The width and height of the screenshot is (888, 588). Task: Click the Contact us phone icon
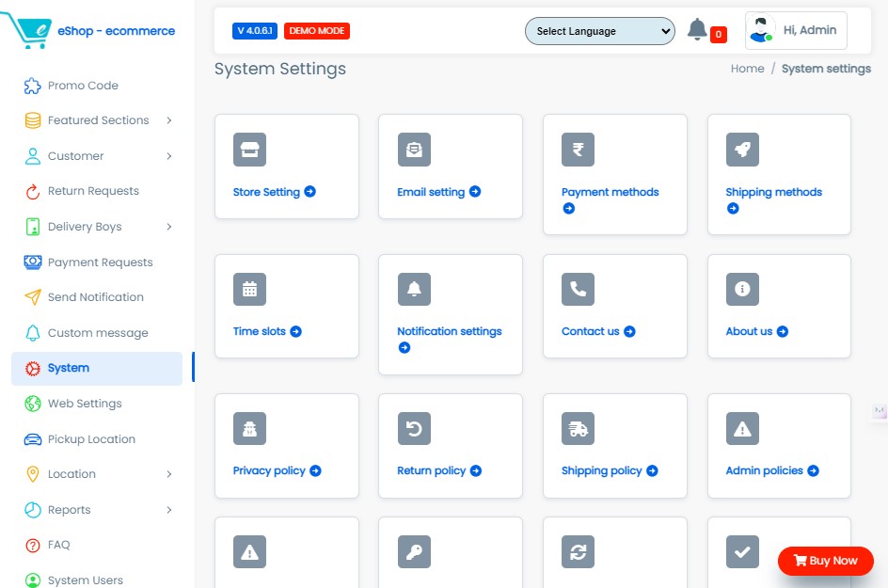(x=578, y=289)
